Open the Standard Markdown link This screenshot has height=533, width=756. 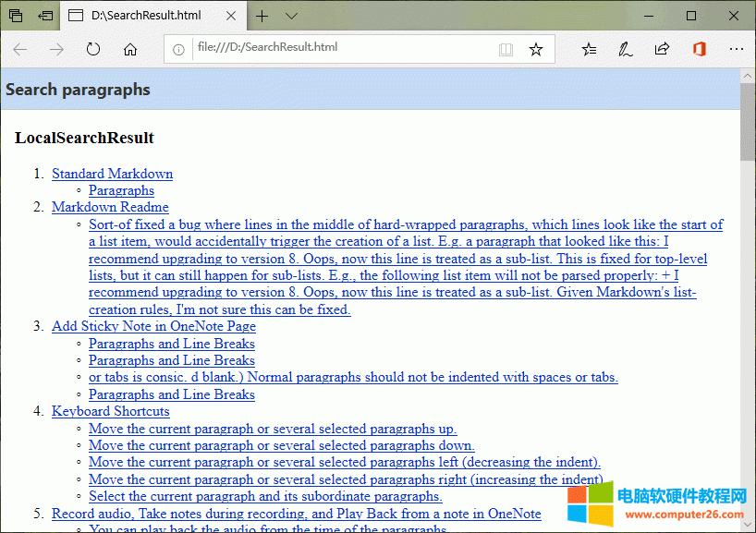click(x=112, y=174)
